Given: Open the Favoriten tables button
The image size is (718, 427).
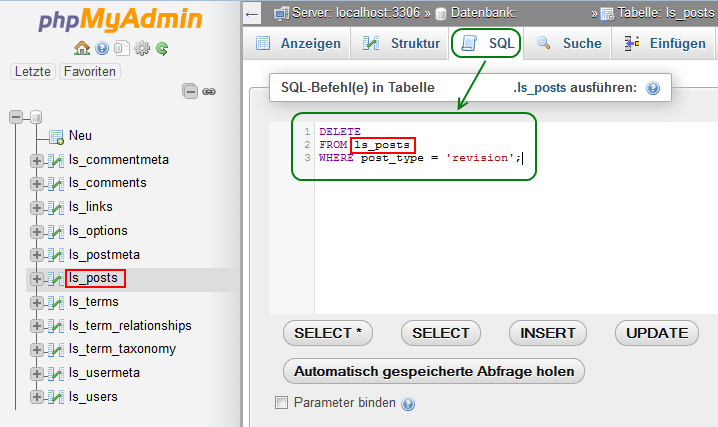Looking at the screenshot, I should click(x=90, y=72).
